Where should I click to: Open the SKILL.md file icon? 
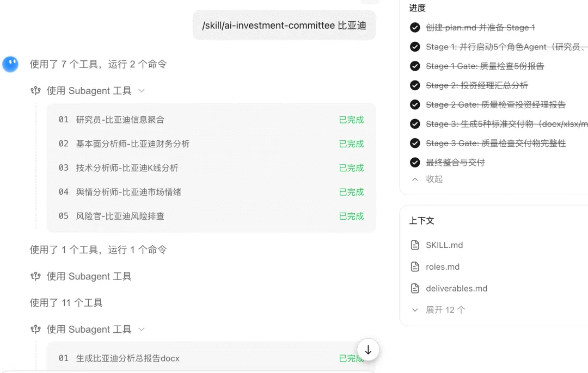(x=415, y=245)
